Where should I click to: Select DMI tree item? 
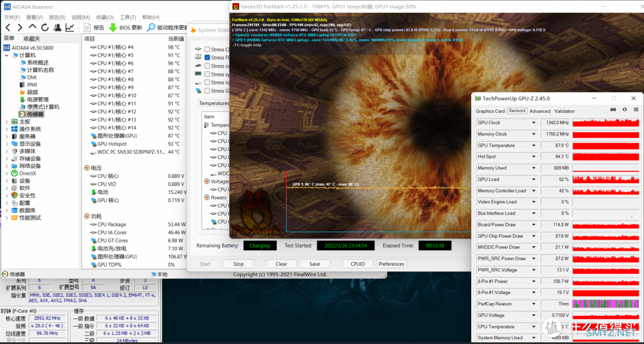point(28,77)
